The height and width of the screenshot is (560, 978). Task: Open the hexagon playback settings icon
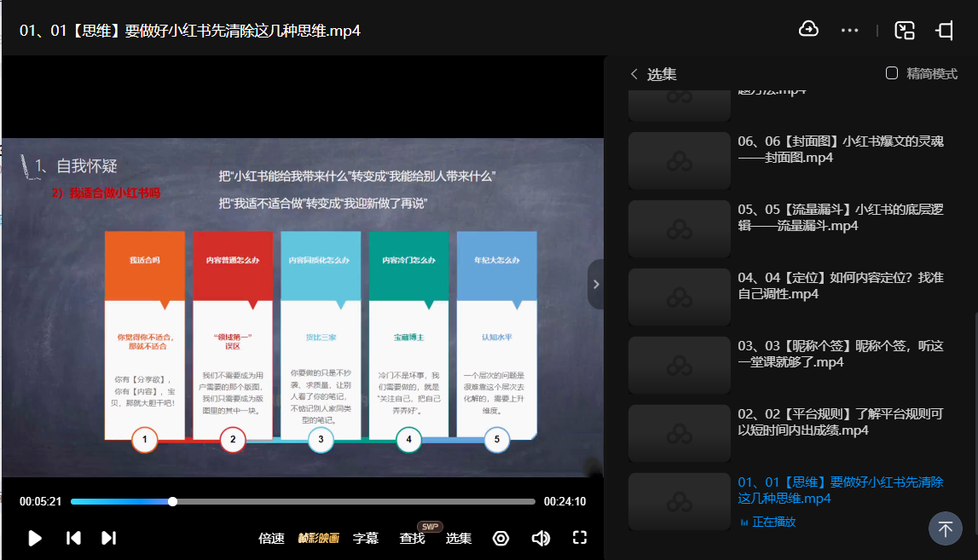(x=501, y=538)
